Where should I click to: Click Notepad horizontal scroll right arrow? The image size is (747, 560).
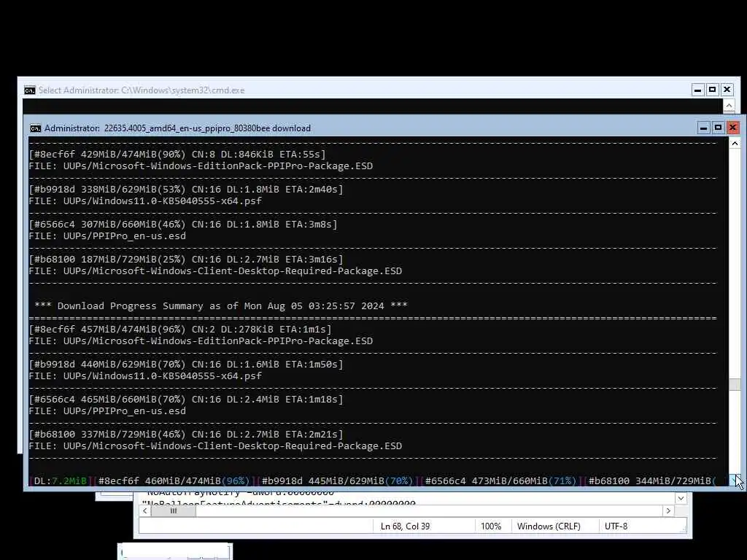668,510
